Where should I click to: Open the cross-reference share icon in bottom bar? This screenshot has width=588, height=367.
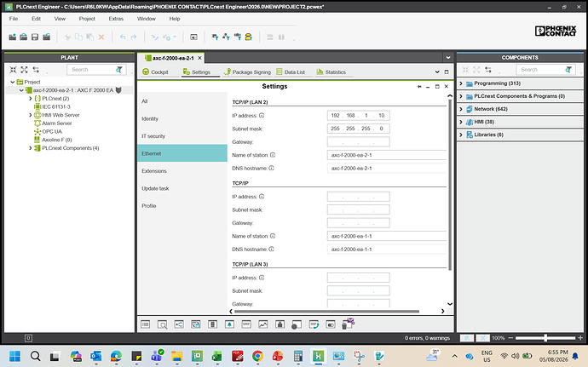(179, 324)
